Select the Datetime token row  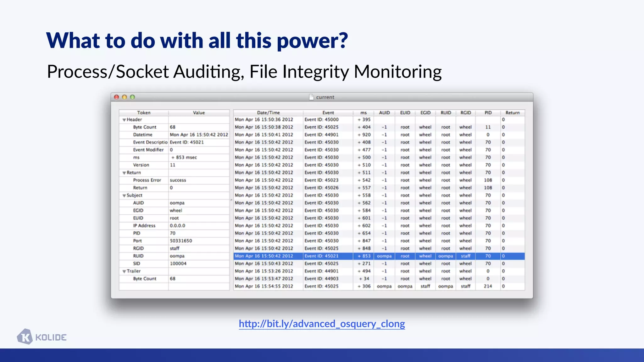point(174,135)
